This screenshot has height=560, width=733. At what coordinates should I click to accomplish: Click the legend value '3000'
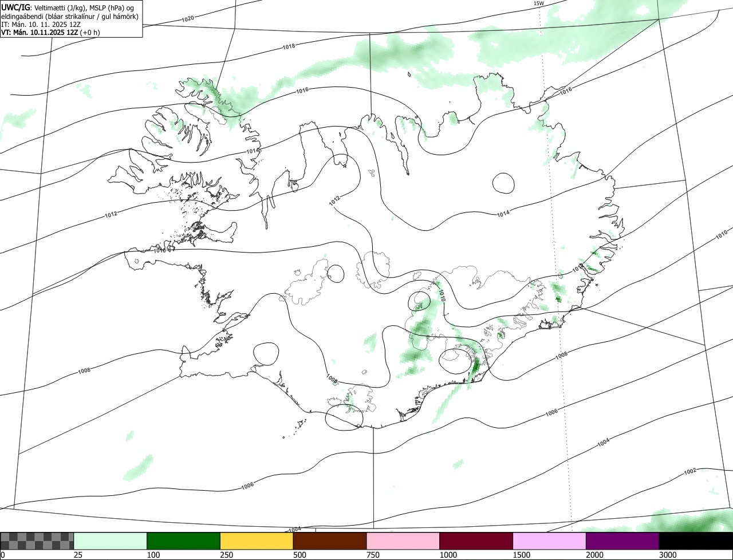(667, 555)
